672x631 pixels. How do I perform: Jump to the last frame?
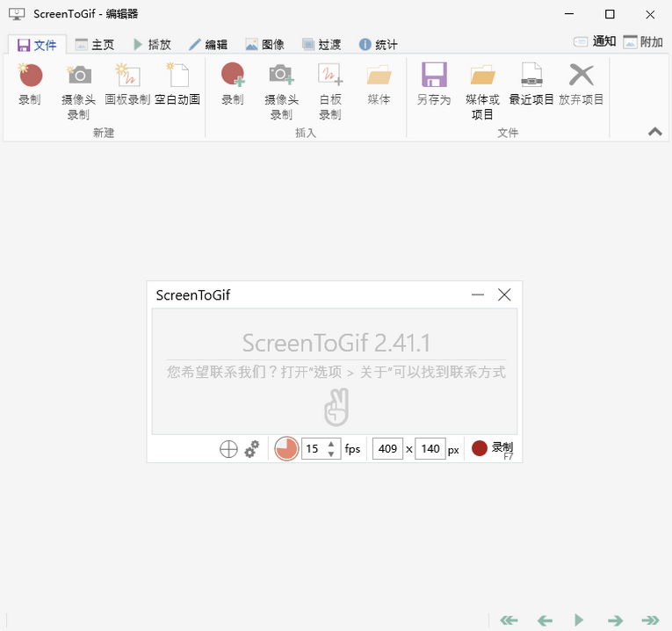(x=651, y=620)
